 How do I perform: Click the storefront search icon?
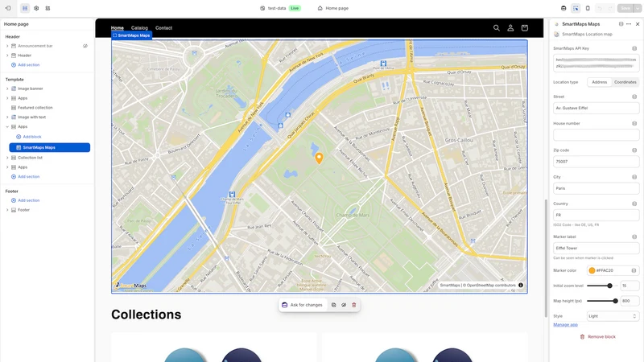pos(497,28)
